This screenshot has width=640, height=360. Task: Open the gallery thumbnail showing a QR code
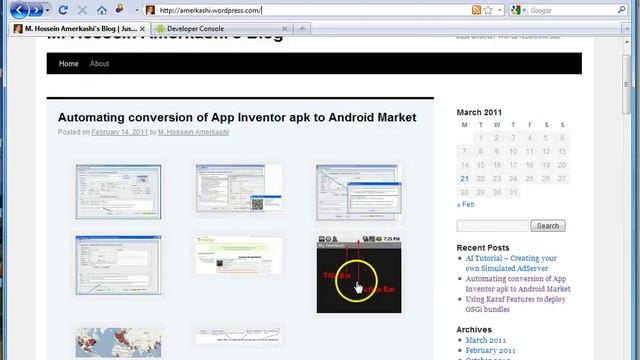(239, 188)
